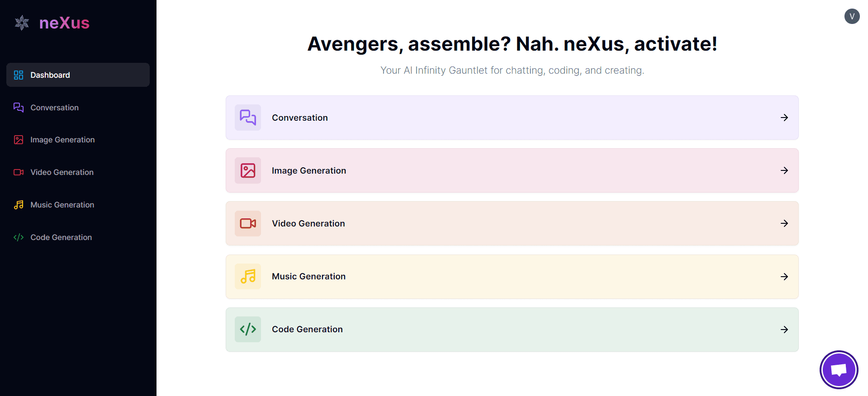The width and height of the screenshot is (868, 396).
Task: Click the Video Generation card camera icon
Action: point(248,223)
